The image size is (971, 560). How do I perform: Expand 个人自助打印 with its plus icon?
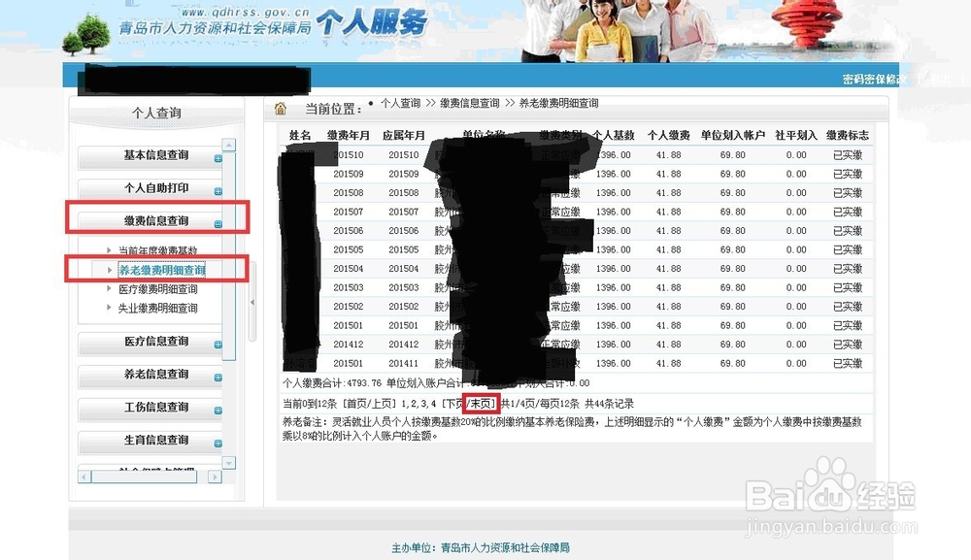218,191
